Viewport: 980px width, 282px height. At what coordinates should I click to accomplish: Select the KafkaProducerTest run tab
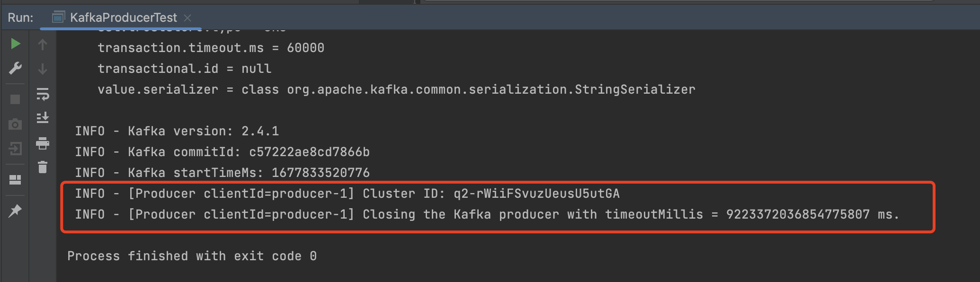coord(123,18)
